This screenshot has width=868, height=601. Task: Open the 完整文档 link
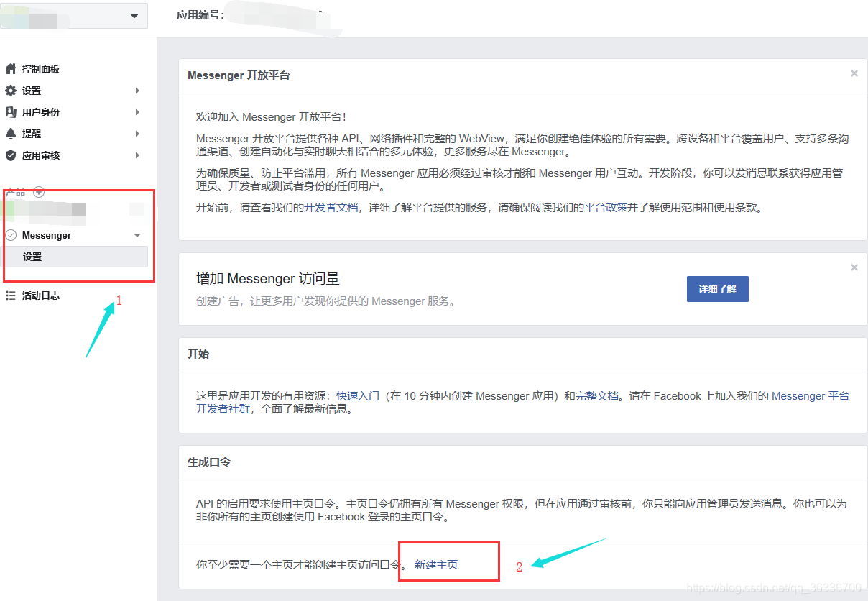point(597,396)
